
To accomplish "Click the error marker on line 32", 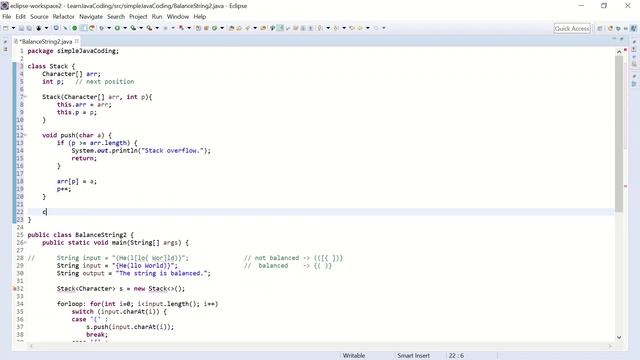I will 15,289.
